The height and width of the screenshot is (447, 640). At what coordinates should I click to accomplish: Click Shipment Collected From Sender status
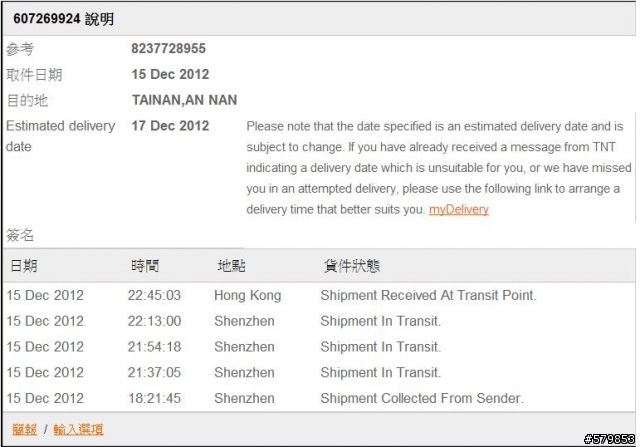pyautogui.click(x=422, y=398)
